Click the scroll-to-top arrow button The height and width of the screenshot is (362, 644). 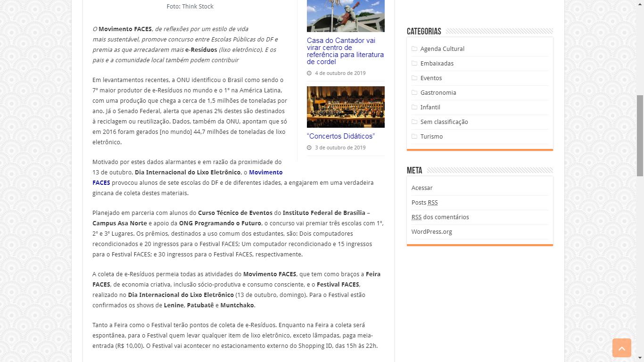point(621,348)
